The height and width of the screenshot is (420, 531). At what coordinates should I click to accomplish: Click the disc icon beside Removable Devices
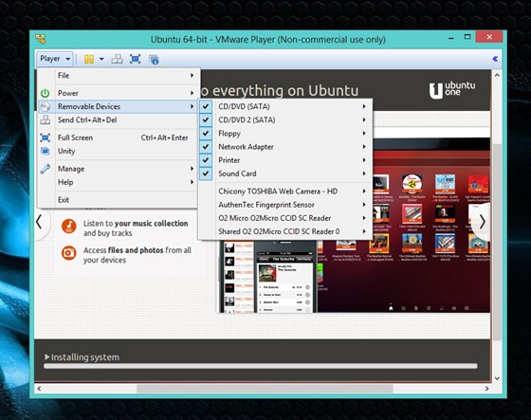click(x=46, y=106)
